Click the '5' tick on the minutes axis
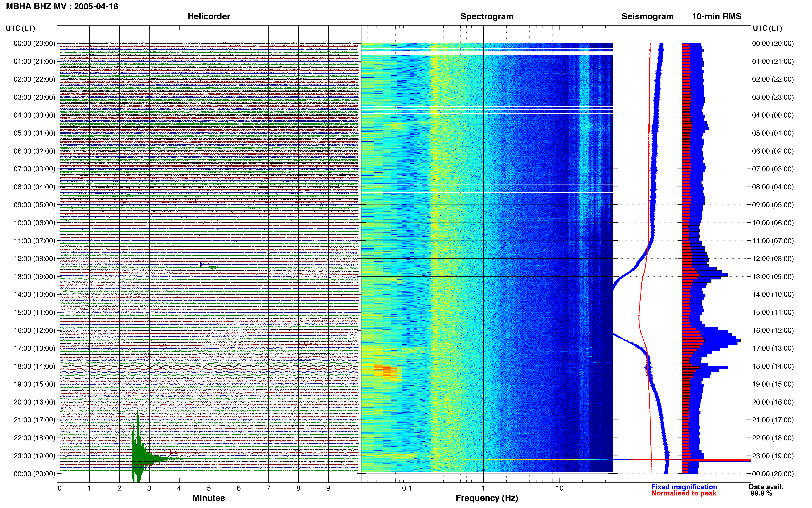 [x=209, y=488]
